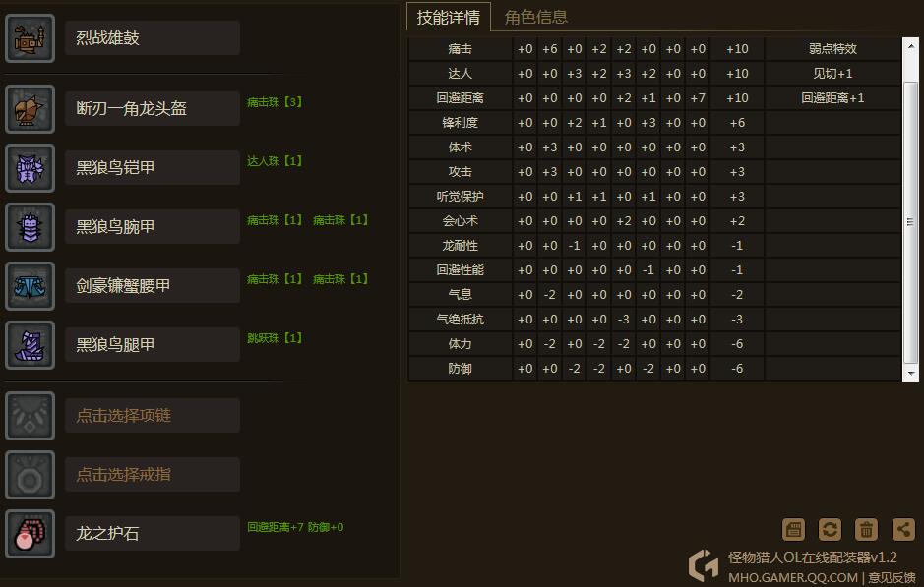Click the 黑狼鸟腕甲 arm armor icon
The image size is (924, 587).
(31, 227)
